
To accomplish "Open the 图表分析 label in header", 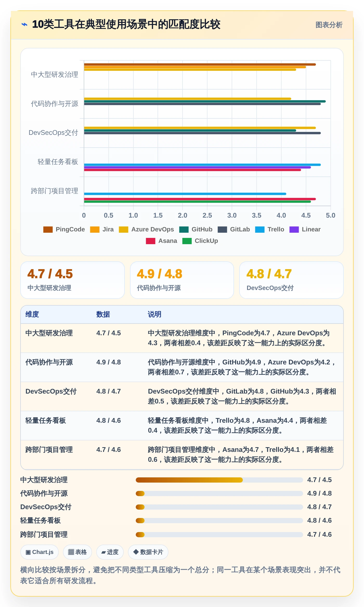I will [x=329, y=25].
